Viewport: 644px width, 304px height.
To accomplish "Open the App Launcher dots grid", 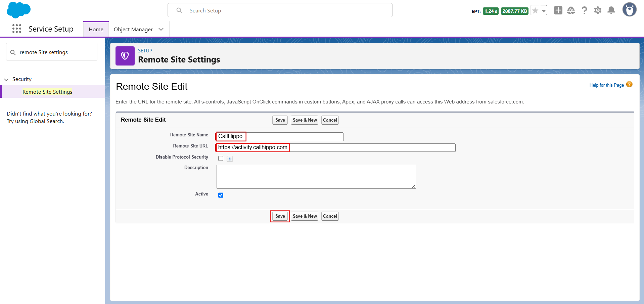I will (17, 29).
